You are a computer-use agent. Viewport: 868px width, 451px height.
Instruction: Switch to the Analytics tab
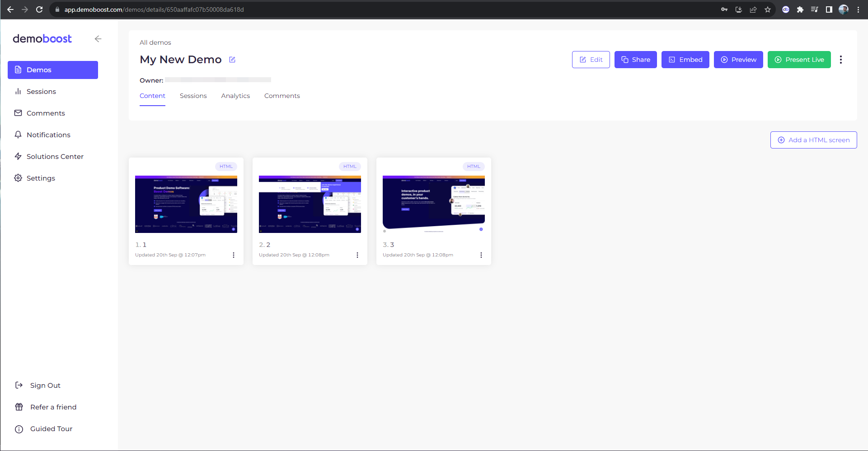[235, 96]
